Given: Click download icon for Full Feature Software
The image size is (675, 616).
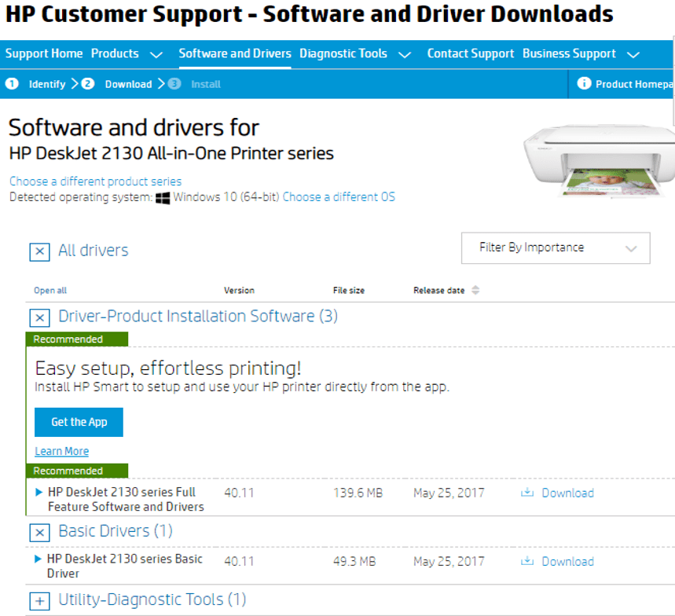Looking at the screenshot, I should coord(527,493).
